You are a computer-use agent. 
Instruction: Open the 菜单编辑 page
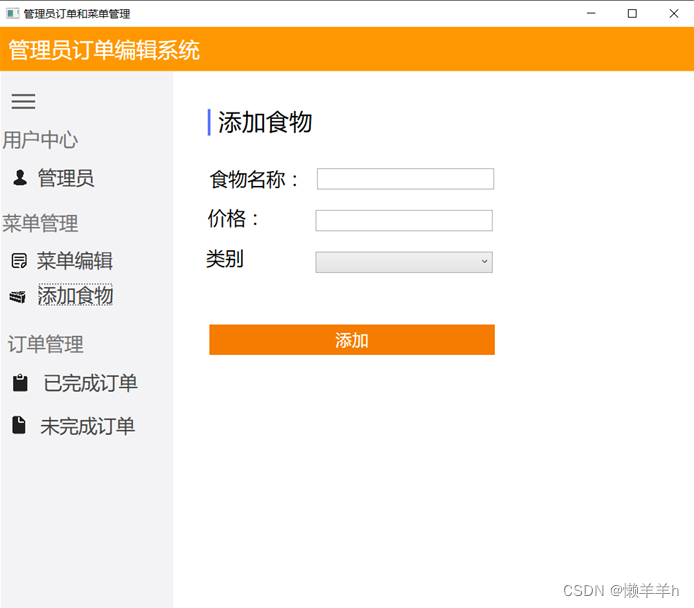(x=75, y=261)
